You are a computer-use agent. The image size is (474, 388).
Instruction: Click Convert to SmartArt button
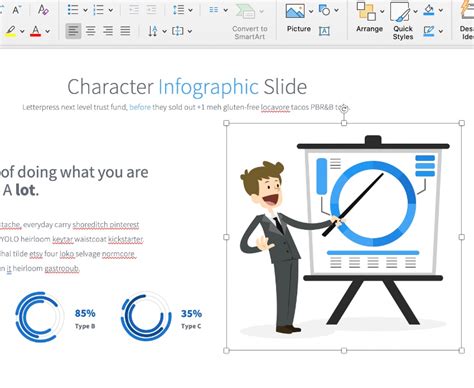coord(250,21)
